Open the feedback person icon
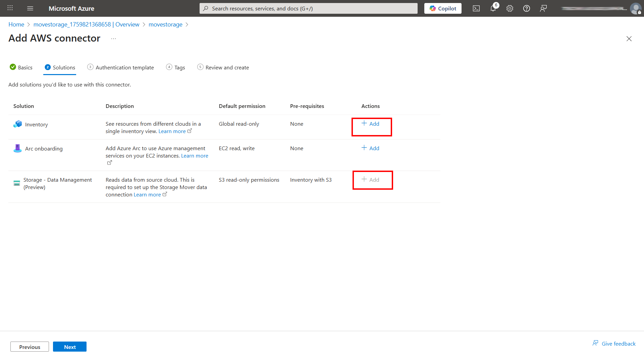The height and width of the screenshot is (362, 644). 543,8
